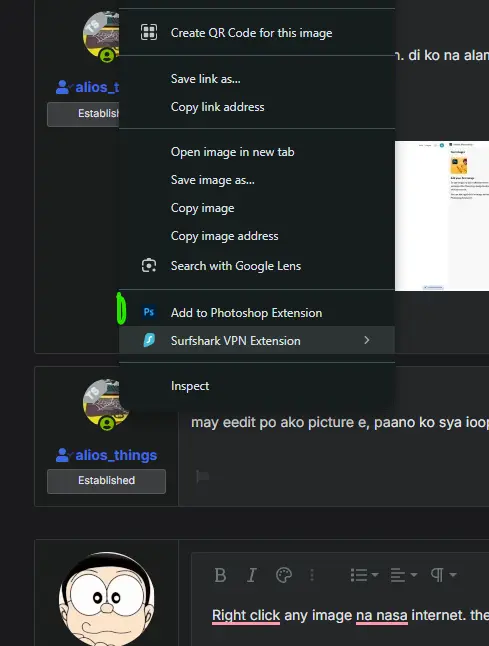Image resolution: width=489 pixels, height=646 pixels.
Task: Open the alios_things profile link in second post
Action: coord(116,455)
